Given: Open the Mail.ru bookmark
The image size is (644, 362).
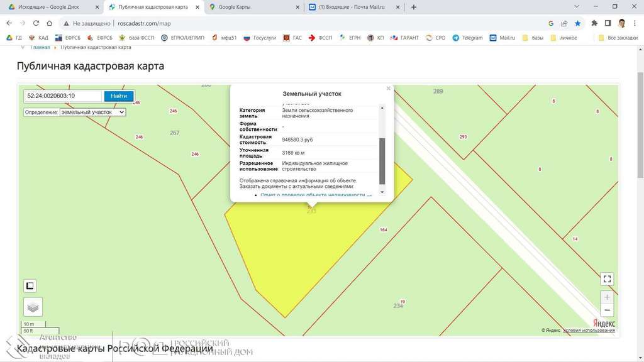Looking at the screenshot, I should coord(502,38).
